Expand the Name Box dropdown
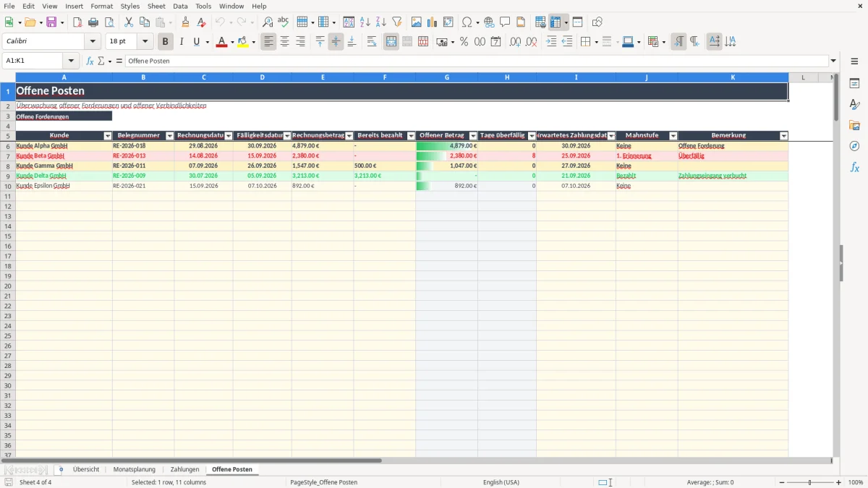 tap(71, 61)
